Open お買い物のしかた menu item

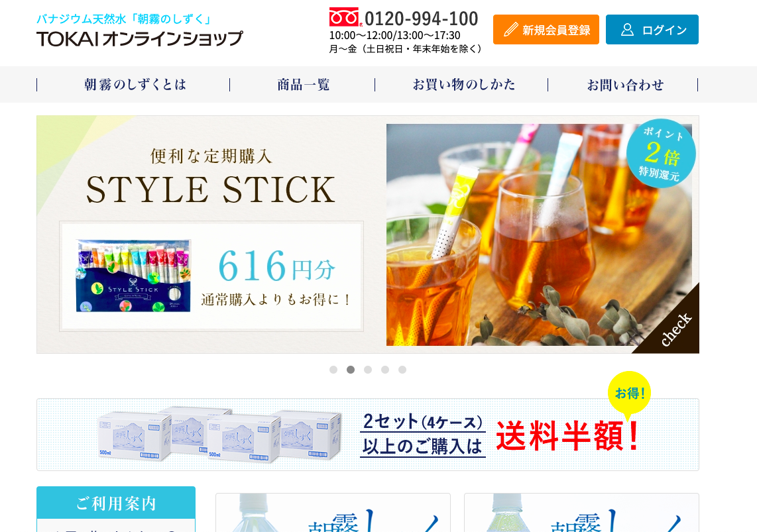(463, 85)
